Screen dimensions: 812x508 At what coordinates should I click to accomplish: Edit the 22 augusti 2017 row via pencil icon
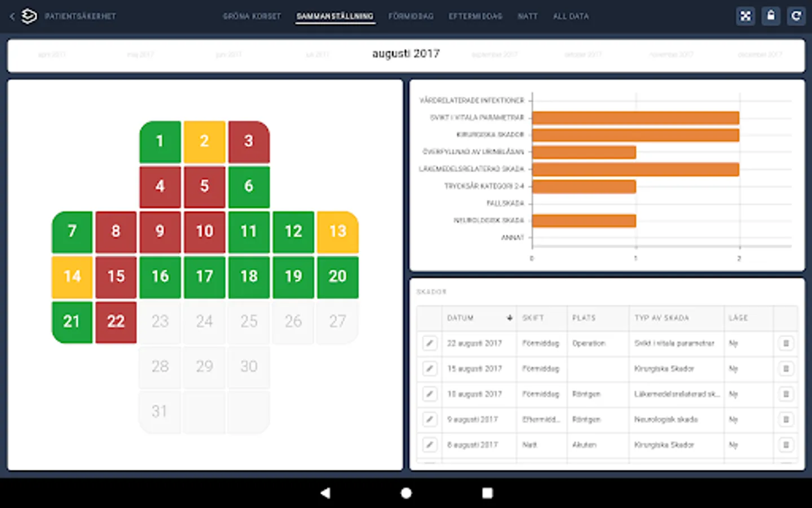[x=430, y=343]
